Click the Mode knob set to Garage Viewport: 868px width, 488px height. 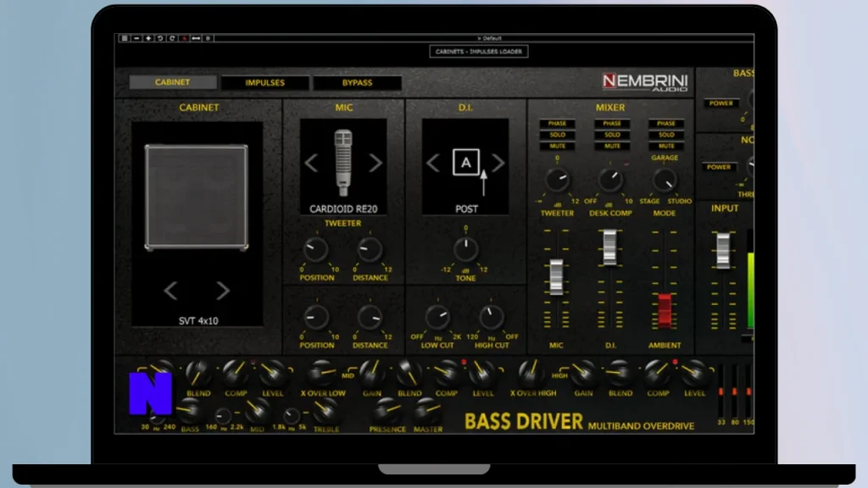664,180
